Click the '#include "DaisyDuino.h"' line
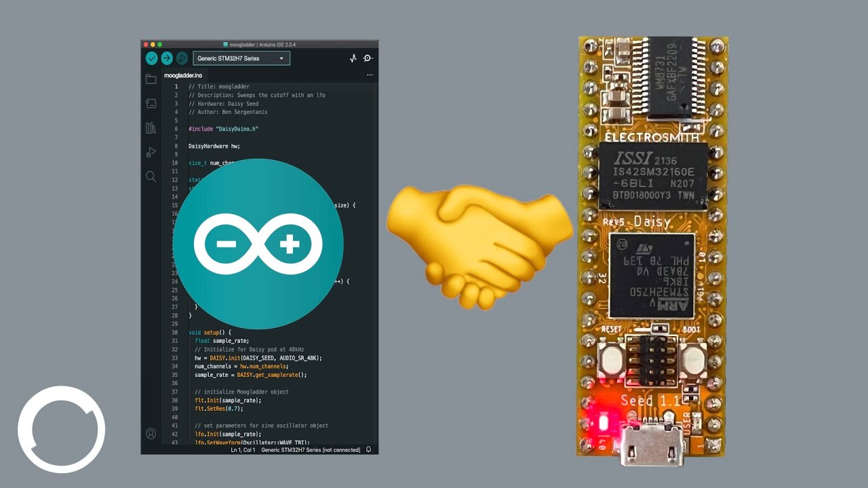Viewport: 868px width, 488px height. (x=223, y=129)
